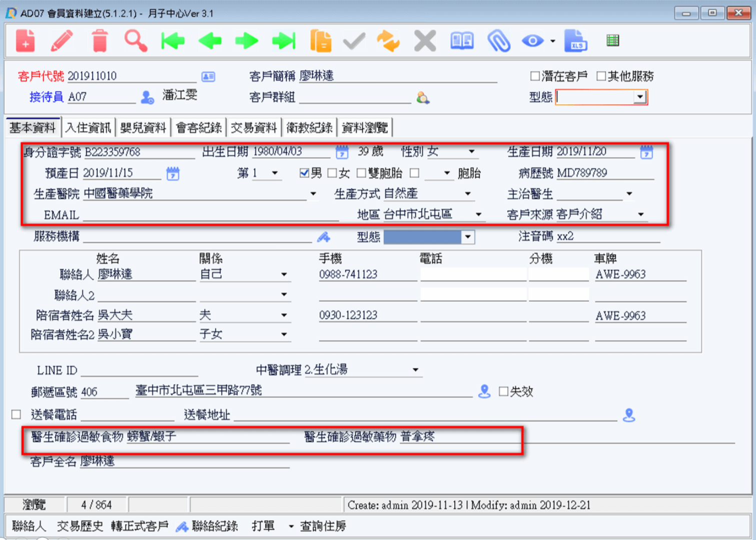Uncheck the 男 checkbox
The image size is (756, 540).
tap(304, 173)
